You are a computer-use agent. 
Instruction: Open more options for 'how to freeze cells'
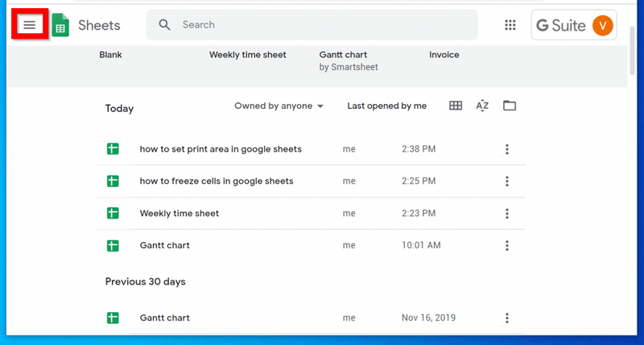pyautogui.click(x=507, y=181)
